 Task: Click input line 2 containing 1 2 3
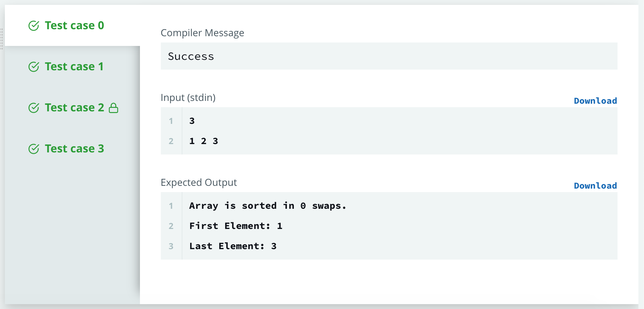389,141
